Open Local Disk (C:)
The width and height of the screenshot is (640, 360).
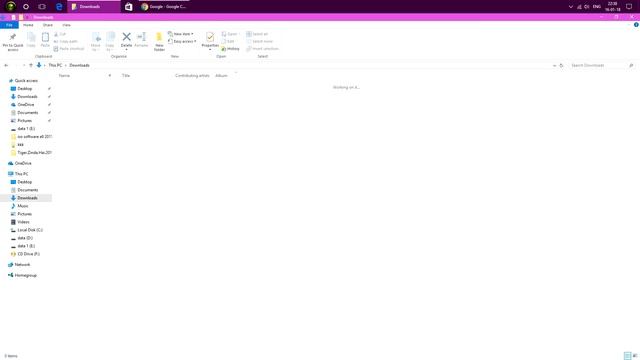click(x=30, y=230)
